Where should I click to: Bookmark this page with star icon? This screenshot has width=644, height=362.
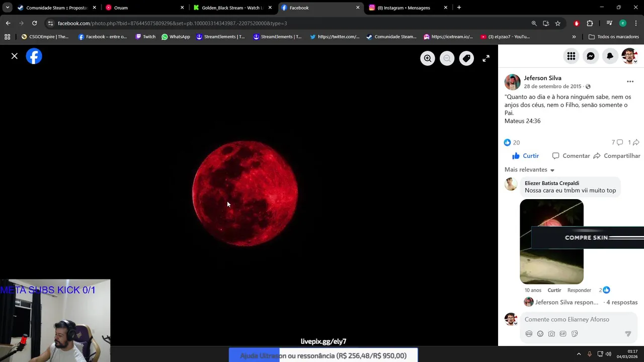(557, 23)
